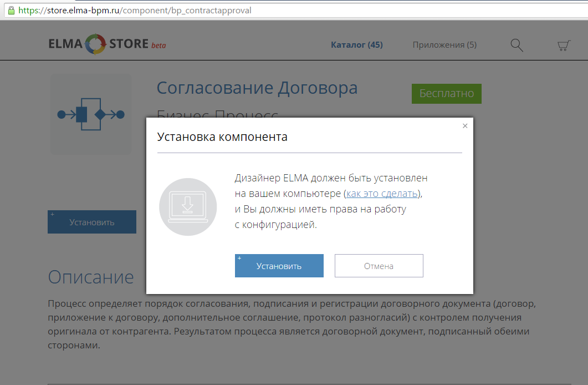
Task: Open the shopping cart icon
Action: pyautogui.click(x=564, y=45)
